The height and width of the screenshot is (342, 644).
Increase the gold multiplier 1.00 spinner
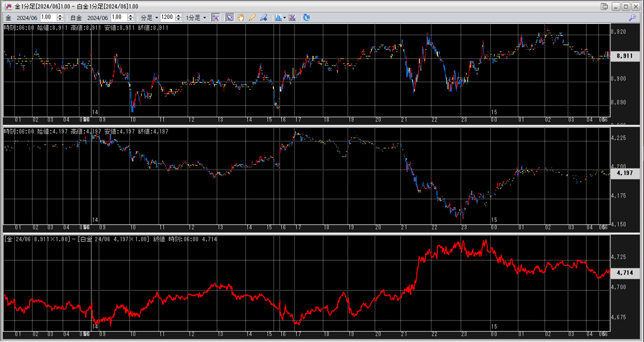(60, 16)
